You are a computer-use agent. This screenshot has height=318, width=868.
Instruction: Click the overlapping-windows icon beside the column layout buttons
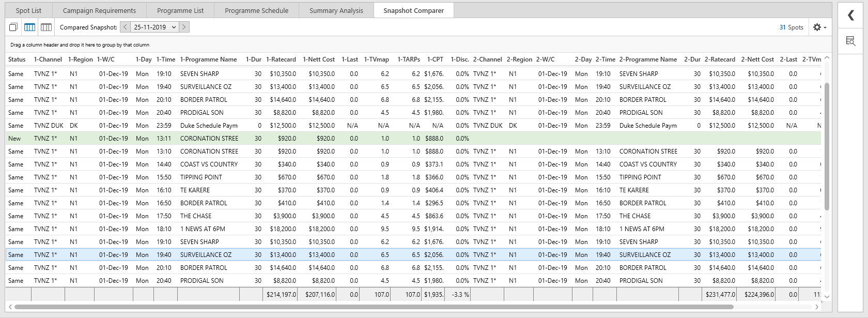coord(13,27)
